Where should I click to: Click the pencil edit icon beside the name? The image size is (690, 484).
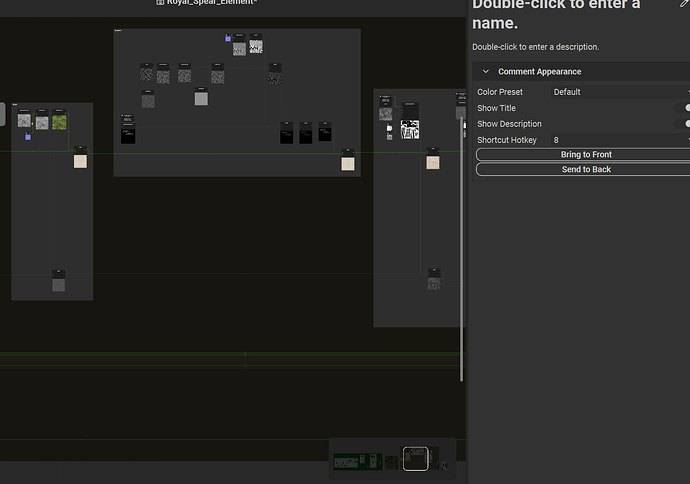(684, 4)
